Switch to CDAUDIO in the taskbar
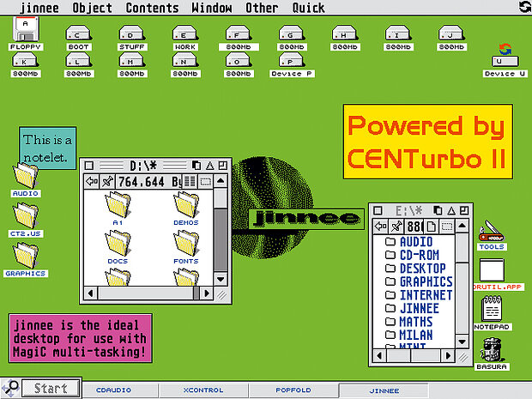Viewport: 532px width, 399px height. pyautogui.click(x=120, y=390)
